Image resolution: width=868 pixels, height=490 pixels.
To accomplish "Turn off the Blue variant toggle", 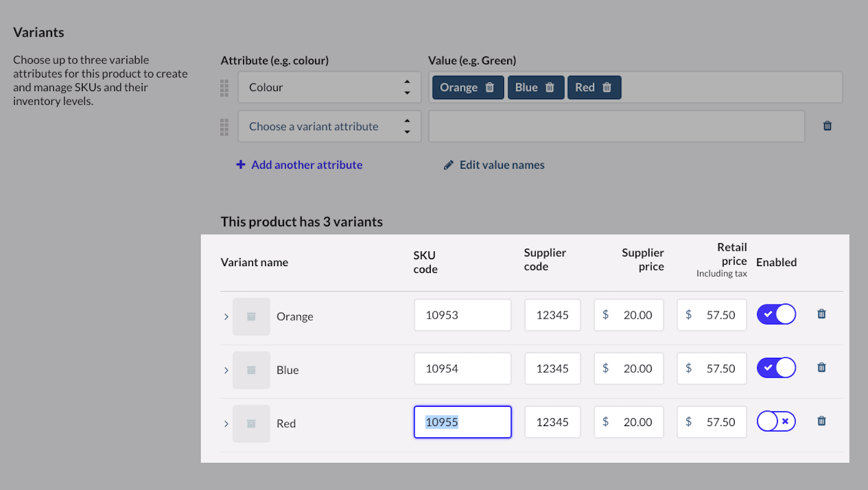I will point(776,368).
